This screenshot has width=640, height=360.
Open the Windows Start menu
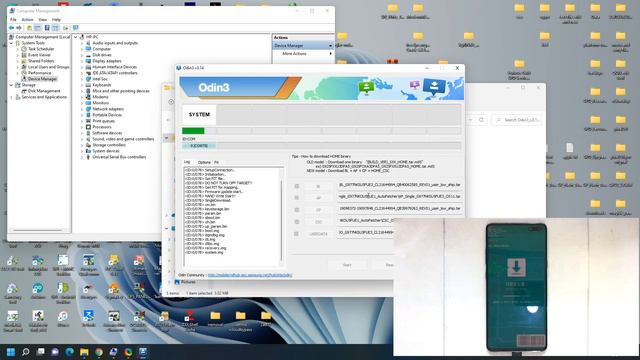[x=11, y=352]
